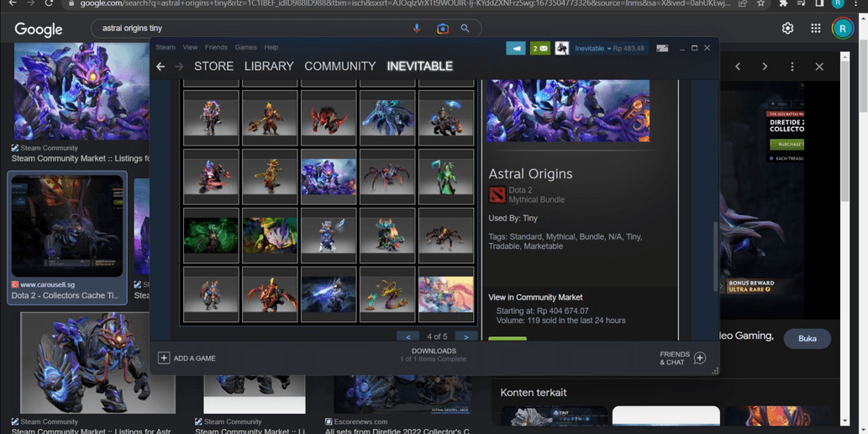The width and height of the screenshot is (868, 434).
Task: Click Chrome's back button
Action: (x=12, y=3)
